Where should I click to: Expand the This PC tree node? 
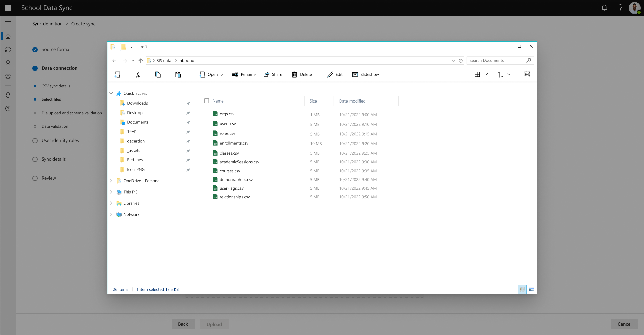111,192
